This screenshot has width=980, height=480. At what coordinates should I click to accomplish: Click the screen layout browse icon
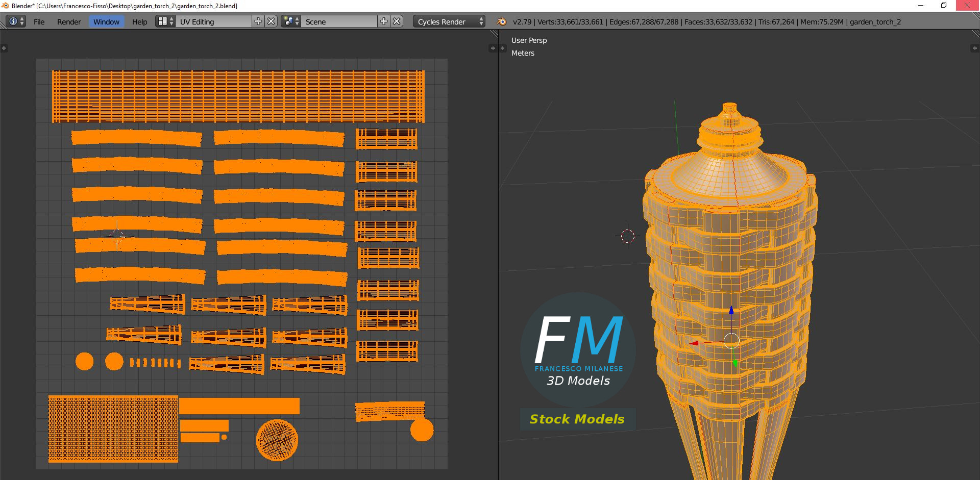click(165, 21)
